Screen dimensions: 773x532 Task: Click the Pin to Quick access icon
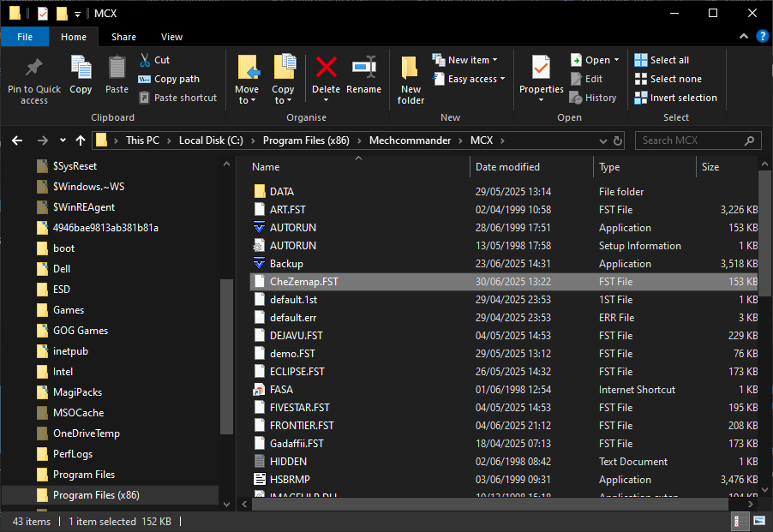pyautogui.click(x=34, y=68)
